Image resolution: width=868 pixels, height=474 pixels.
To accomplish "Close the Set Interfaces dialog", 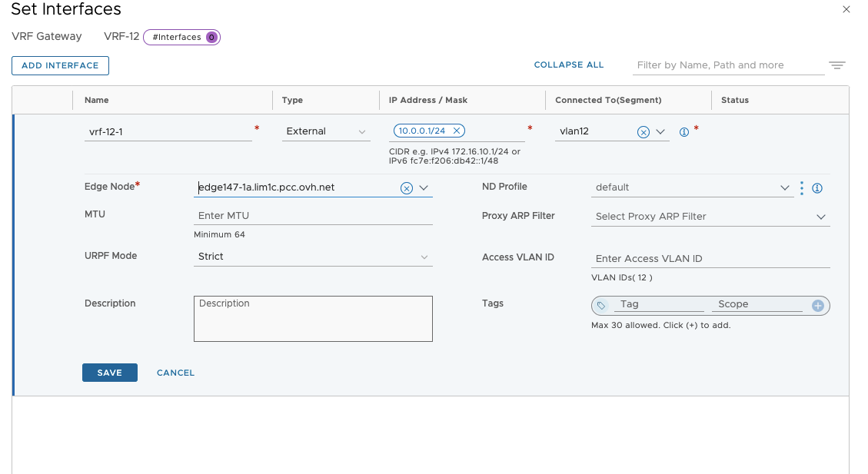I will click(846, 10).
